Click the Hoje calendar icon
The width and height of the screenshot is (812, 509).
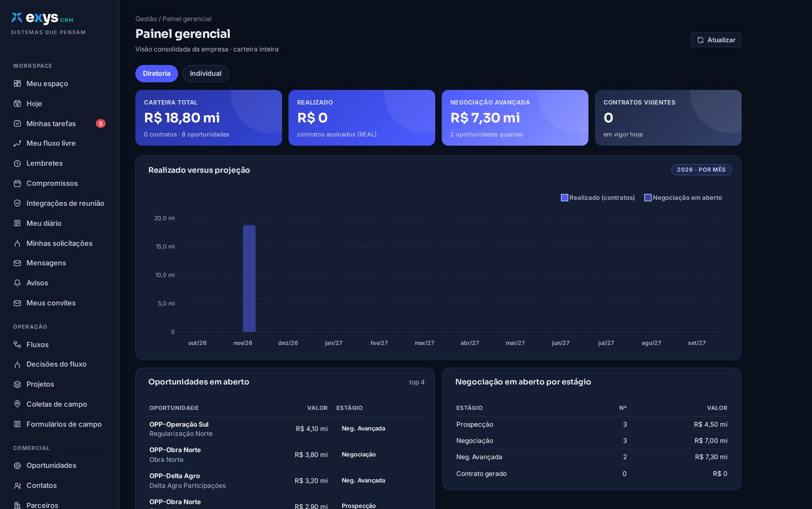pos(17,104)
